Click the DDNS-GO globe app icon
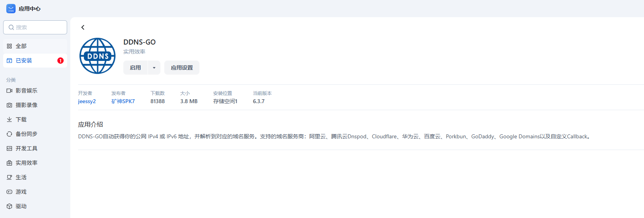Image resolution: width=644 pixels, height=218 pixels. click(98, 56)
